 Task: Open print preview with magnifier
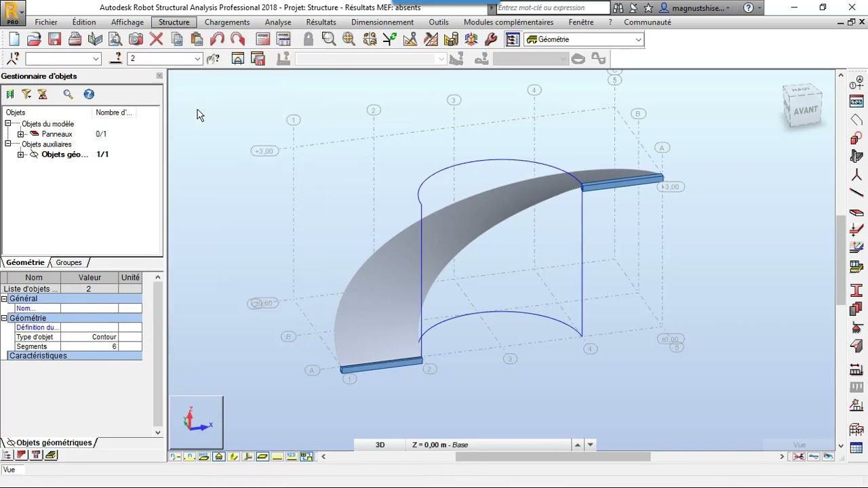[x=115, y=39]
